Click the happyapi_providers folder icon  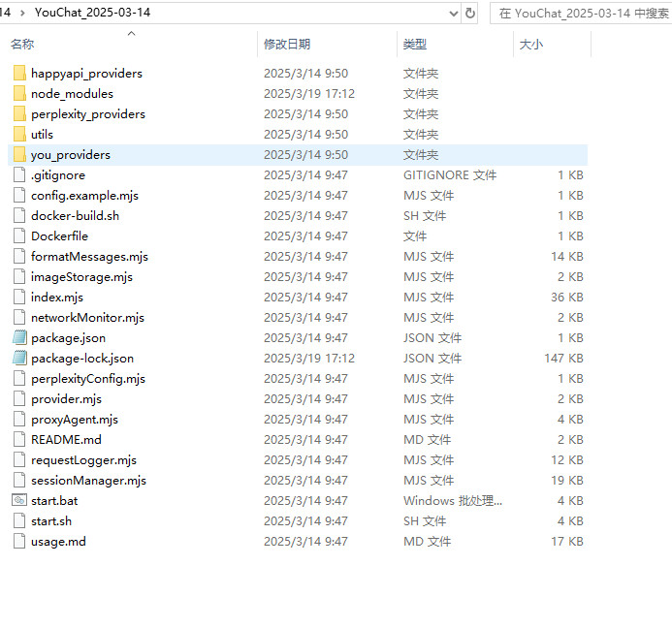click(x=19, y=74)
